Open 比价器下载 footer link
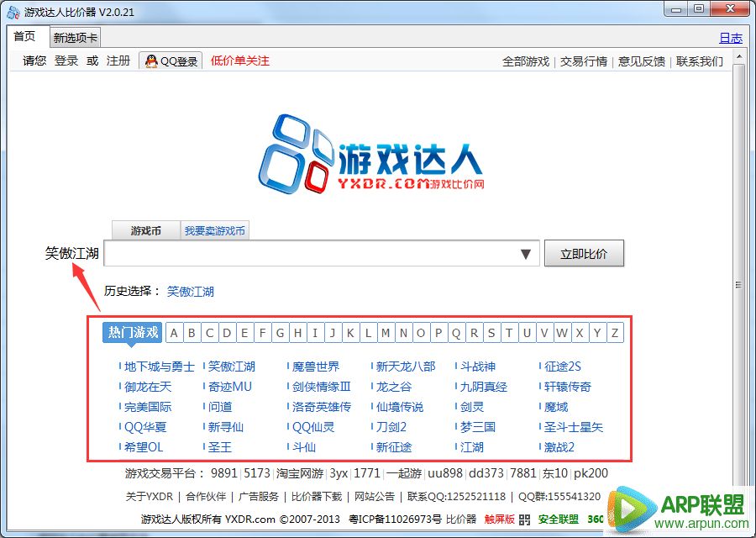 (x=317, y=497)
